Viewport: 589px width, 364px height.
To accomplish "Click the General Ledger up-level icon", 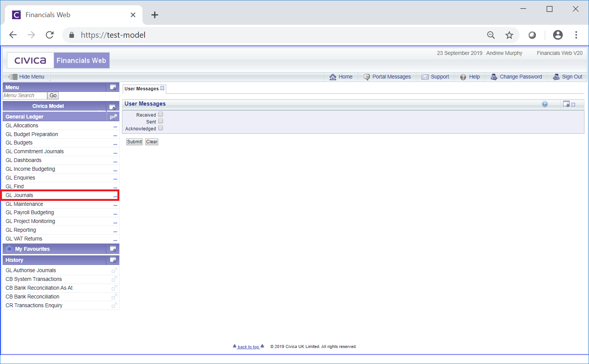I will (113, 117).
